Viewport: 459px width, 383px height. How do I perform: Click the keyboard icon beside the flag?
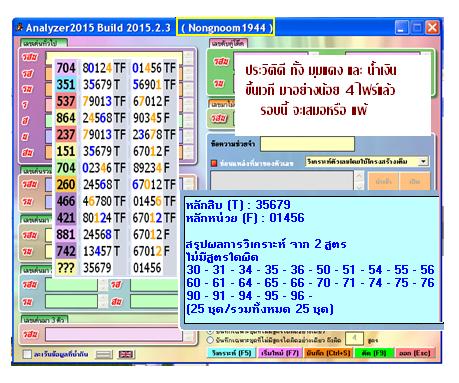click(x=104, y=354)
